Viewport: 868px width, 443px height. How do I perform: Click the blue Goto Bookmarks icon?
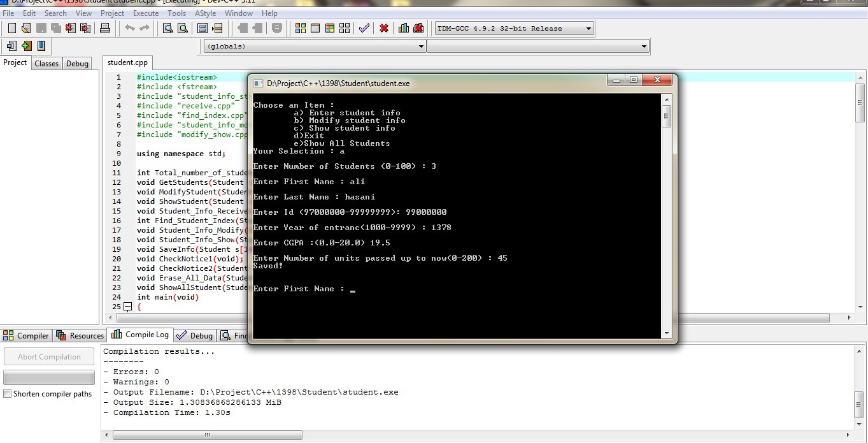pos(41,46)
